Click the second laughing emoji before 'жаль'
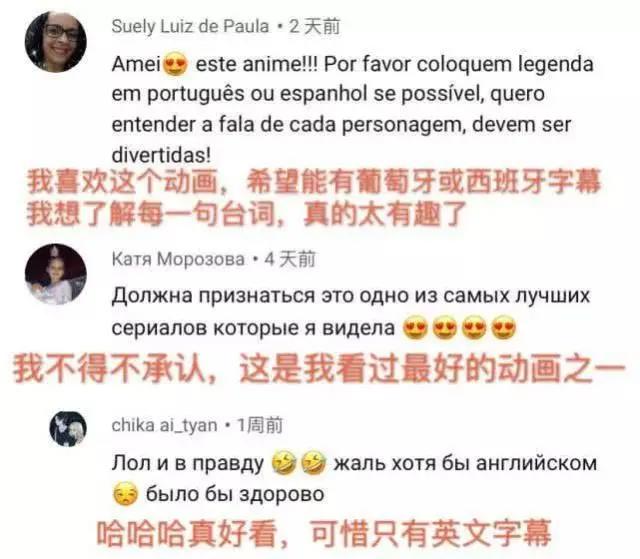The height and width of the screenshot is (559, 640). pyautogui.click(x=313, y=463)
